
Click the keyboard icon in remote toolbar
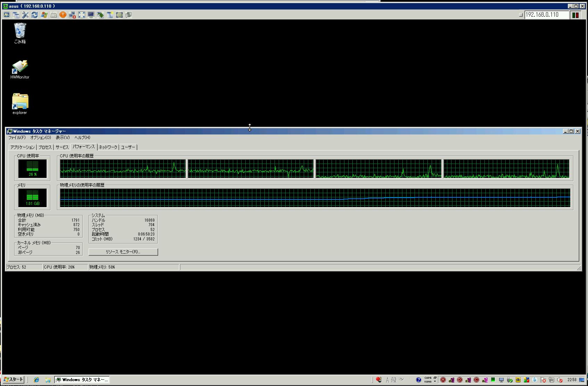tap(54, 15)
